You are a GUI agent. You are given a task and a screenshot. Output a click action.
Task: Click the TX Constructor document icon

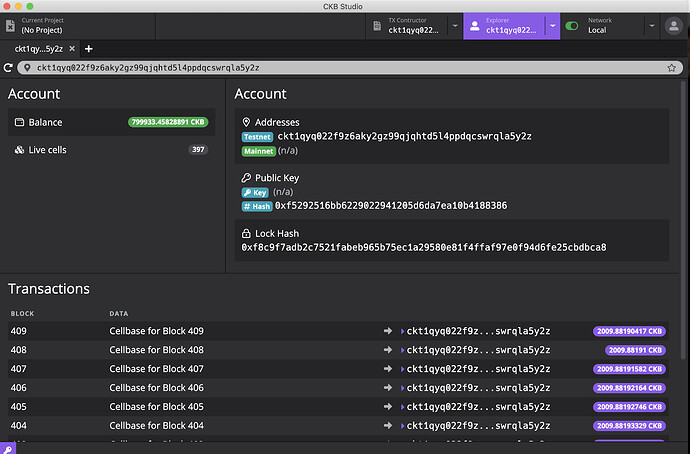point(377,26)
